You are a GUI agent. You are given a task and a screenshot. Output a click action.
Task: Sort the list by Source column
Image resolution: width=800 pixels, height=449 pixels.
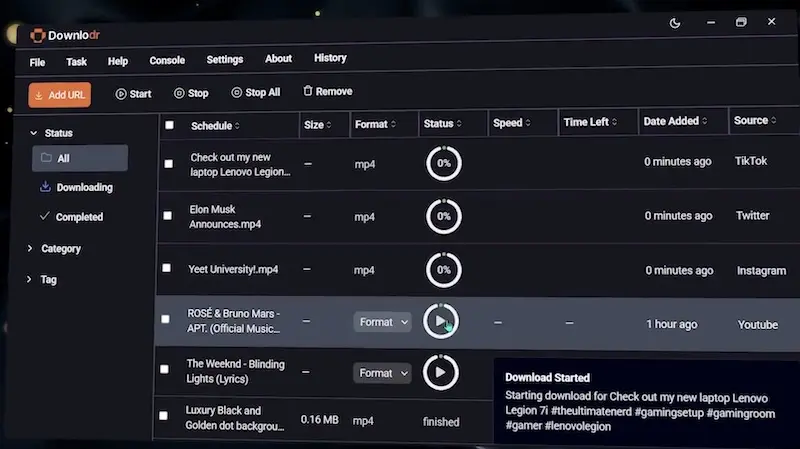[x=755, y=120]
